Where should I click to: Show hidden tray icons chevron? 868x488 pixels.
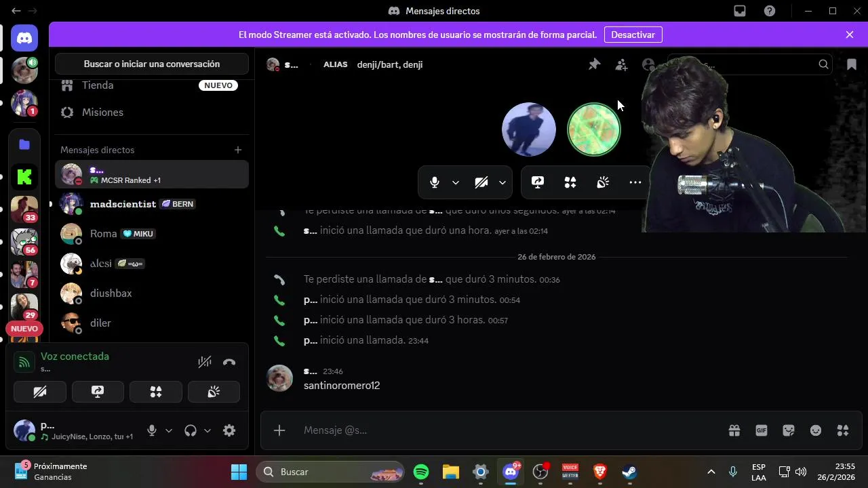tap(711, 472)
